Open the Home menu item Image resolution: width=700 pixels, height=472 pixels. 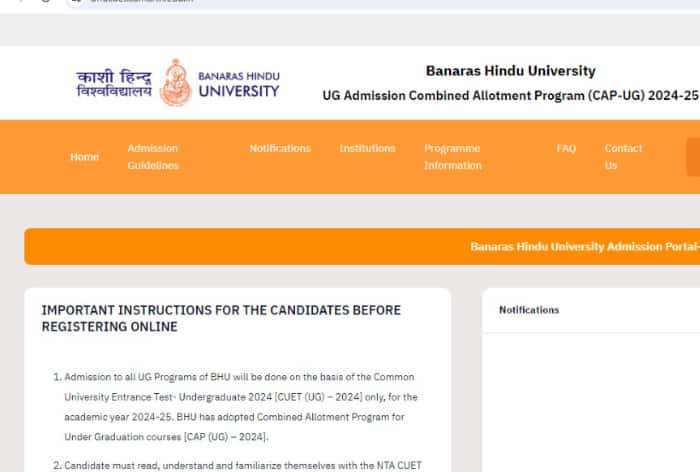point(84,157)
